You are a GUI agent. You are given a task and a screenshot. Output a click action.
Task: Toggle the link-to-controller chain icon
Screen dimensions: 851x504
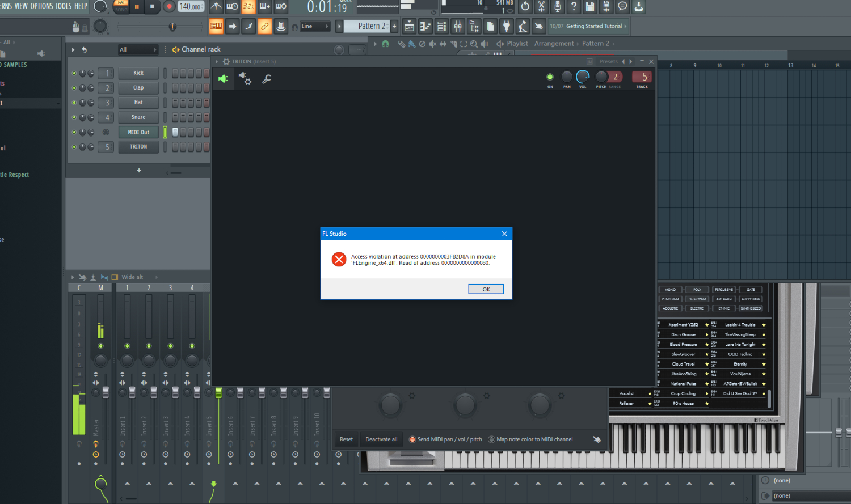265,26
